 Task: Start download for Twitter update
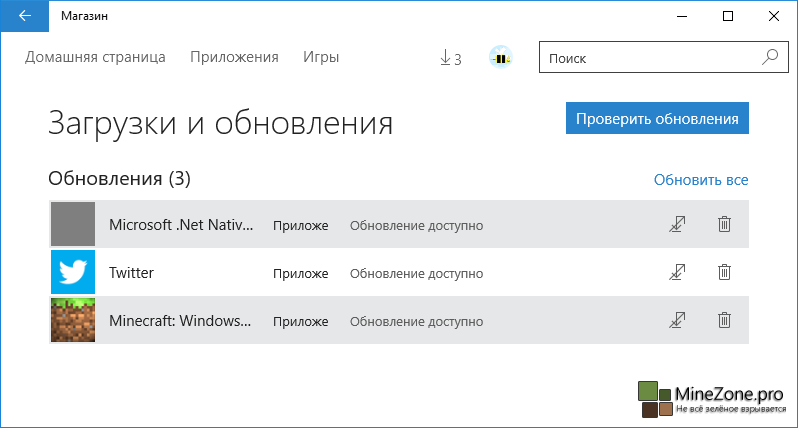click(x=677, y=272)
